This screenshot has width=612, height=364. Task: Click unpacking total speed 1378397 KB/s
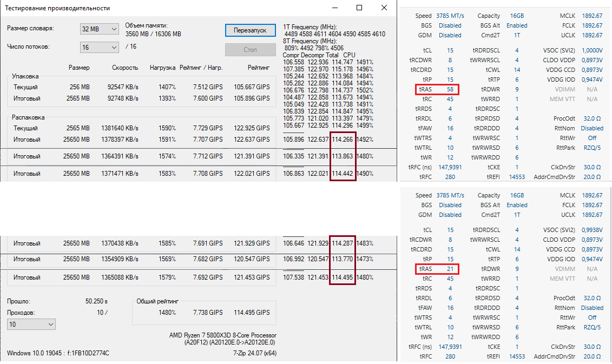pyautogui.click(x=120, y=140)
